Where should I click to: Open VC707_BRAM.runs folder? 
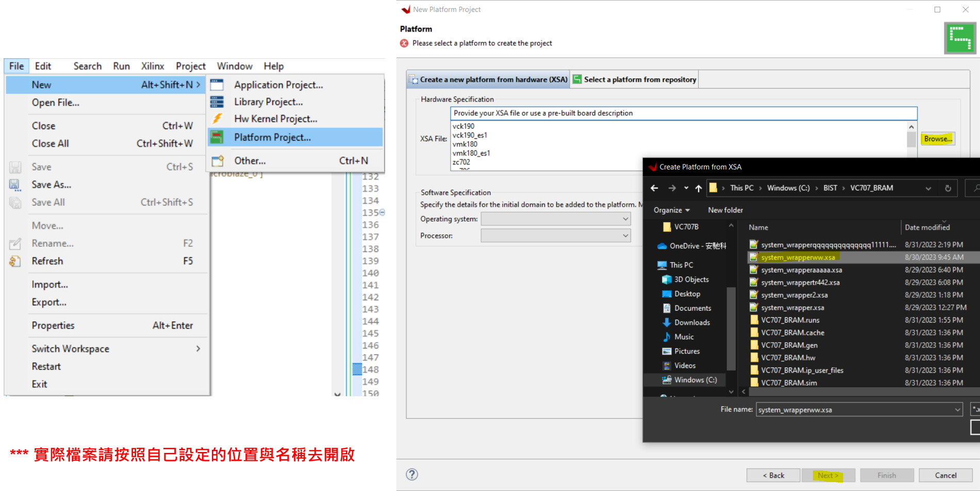[790, 320]
